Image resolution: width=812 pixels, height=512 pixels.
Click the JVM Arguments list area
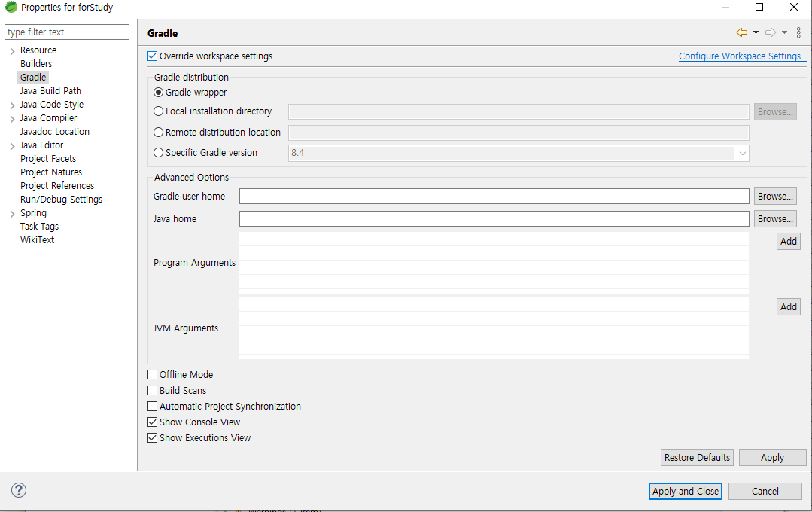494,328
